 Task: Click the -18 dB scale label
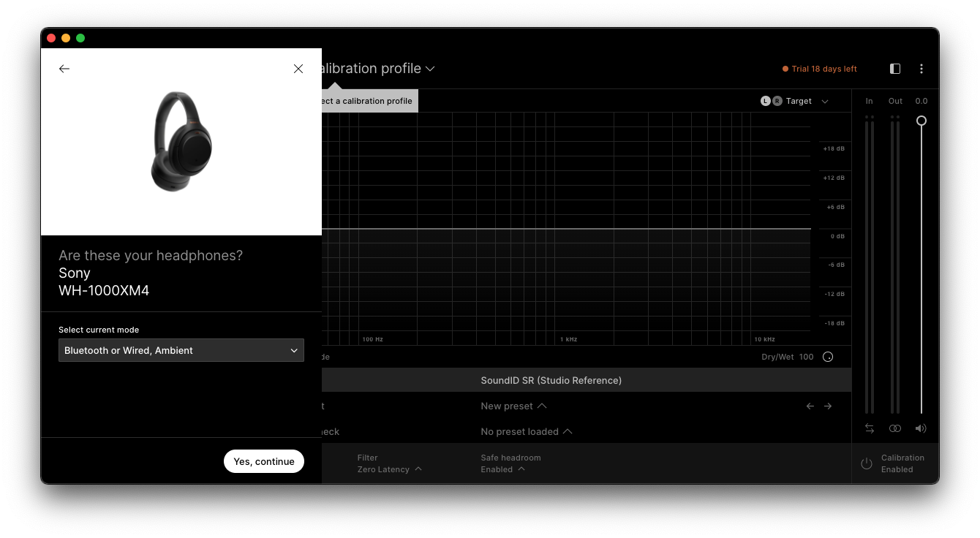tap(835, 323)
